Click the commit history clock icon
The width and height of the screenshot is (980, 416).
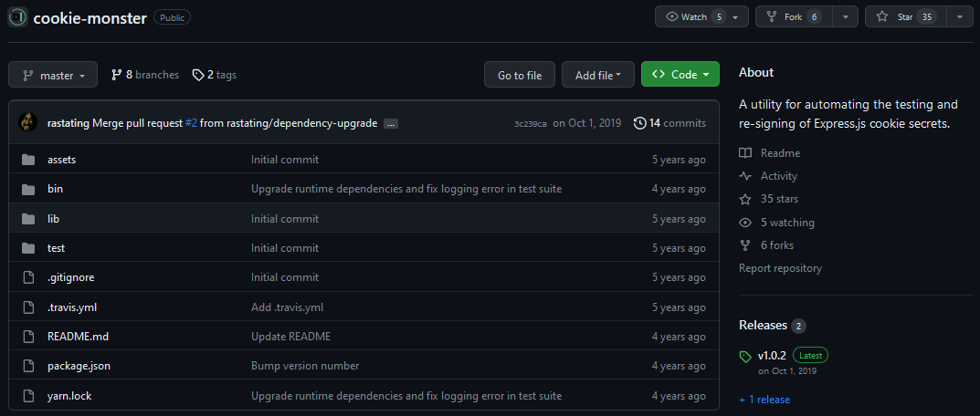click(639, 123)
